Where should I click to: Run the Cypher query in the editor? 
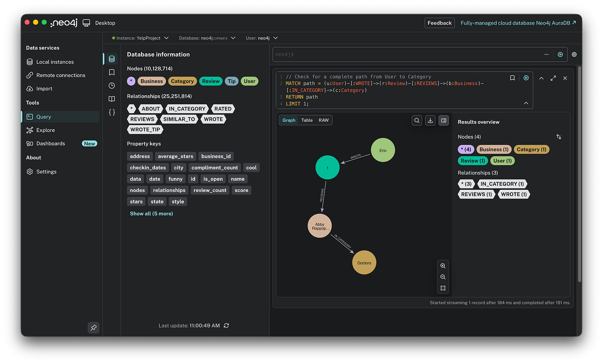pos(526,78)
